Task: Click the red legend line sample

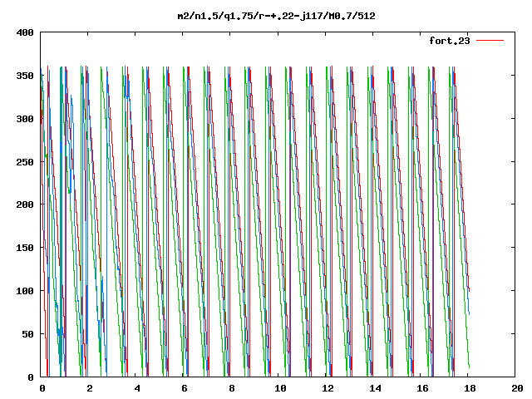Action: 490,41
